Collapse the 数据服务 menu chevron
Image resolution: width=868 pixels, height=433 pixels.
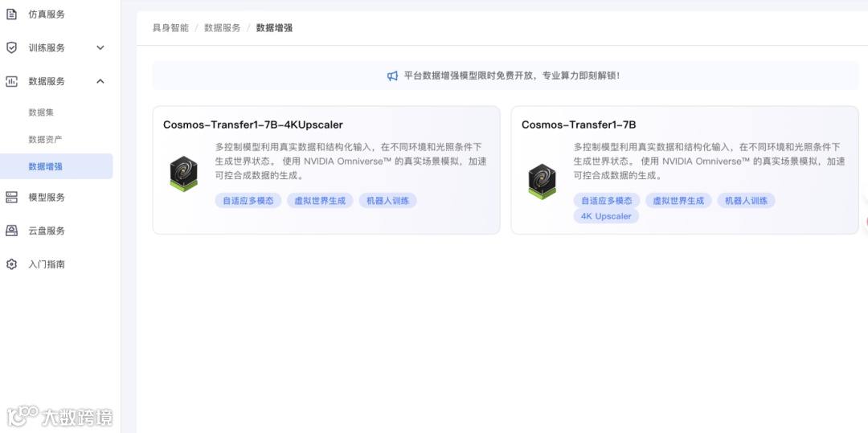tap(100, 81)
